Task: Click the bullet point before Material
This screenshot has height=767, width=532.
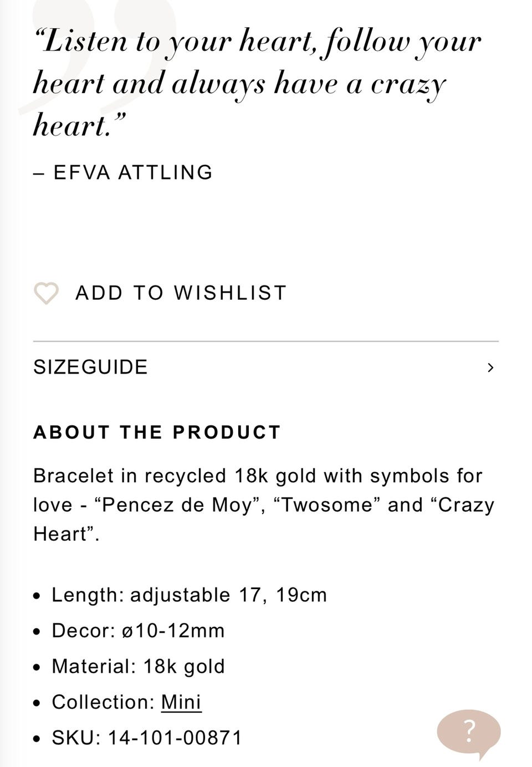Action: (x=37, y=667)
